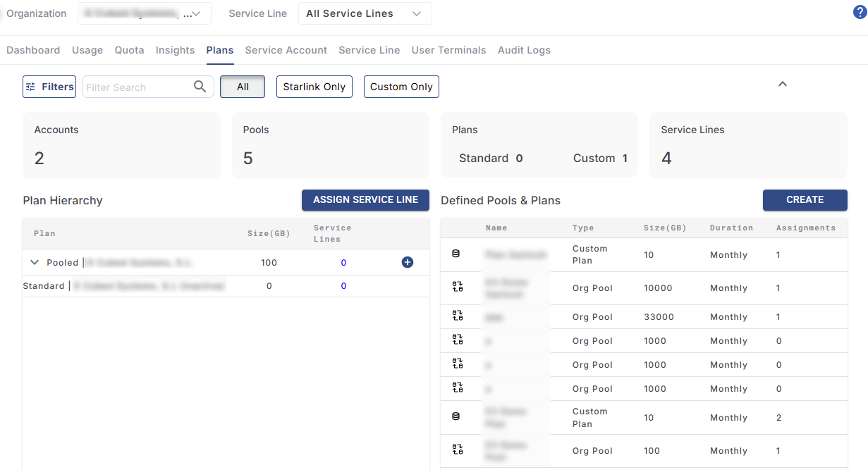Click the magnifier icon in Filter Search
This screenshot has width=868, height=470.
[x=200, y=87]
